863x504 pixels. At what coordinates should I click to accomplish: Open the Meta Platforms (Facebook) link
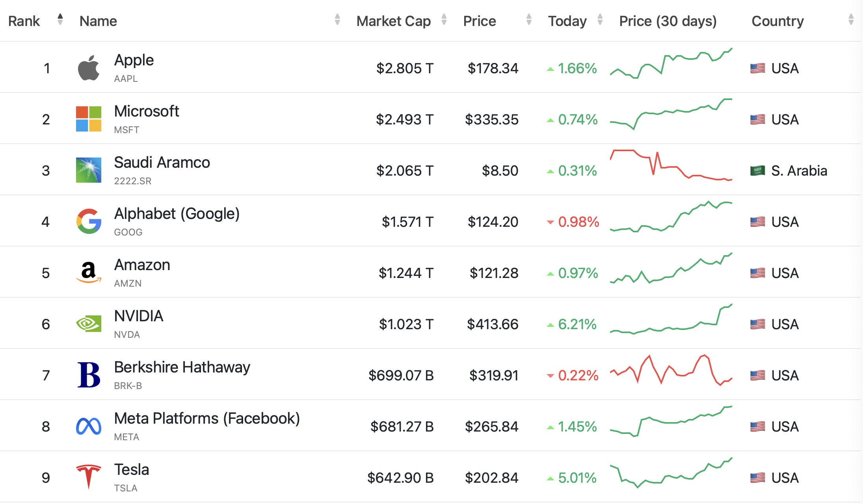207,419
